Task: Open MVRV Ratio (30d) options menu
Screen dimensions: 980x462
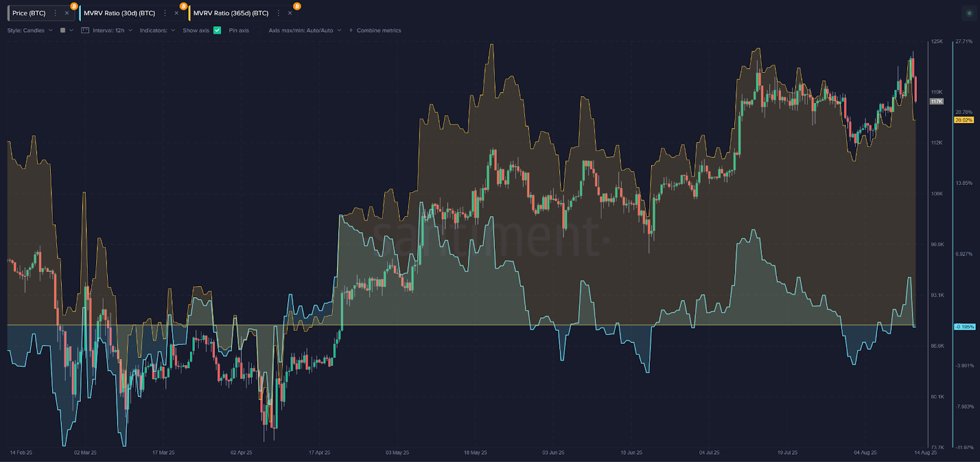Action: 165,13
